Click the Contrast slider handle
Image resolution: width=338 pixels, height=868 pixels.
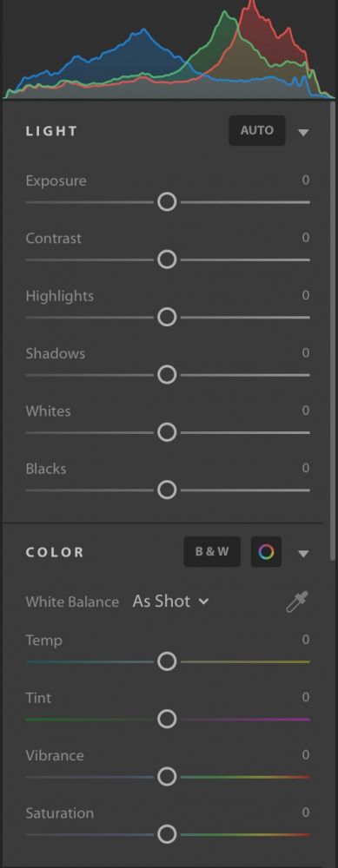167,260
